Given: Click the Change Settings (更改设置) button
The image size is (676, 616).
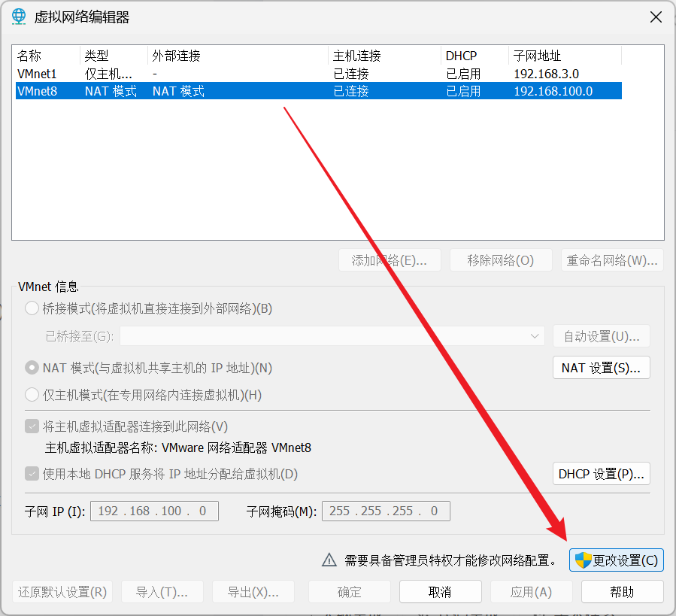Looking at the screenshot, I should click(x=616, y=560).
